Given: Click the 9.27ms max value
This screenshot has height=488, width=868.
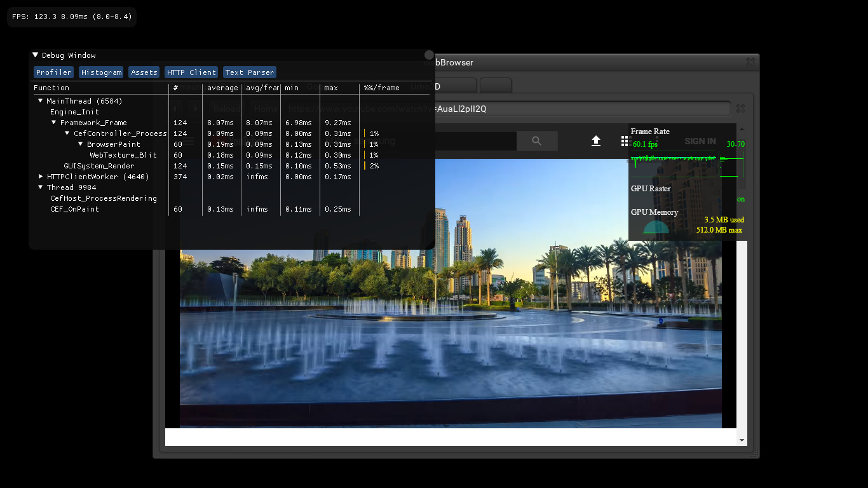Looking at the screenshot, I should coord(337,123).
